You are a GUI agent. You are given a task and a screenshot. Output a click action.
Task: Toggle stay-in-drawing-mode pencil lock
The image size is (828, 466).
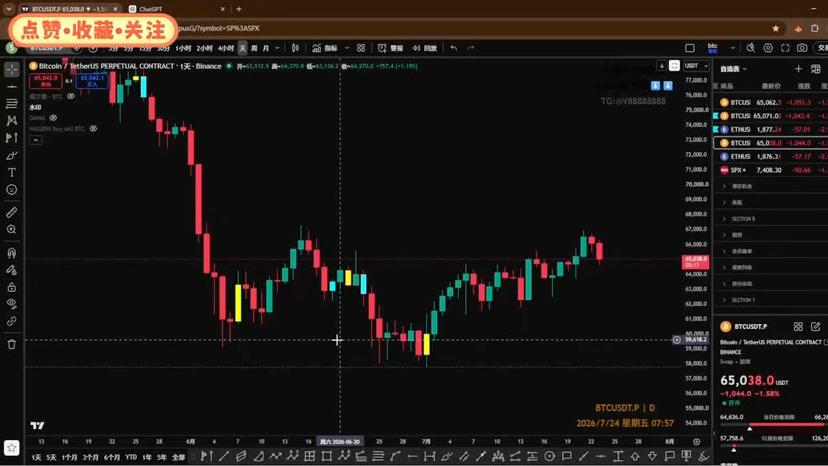(x=12, y=270)
